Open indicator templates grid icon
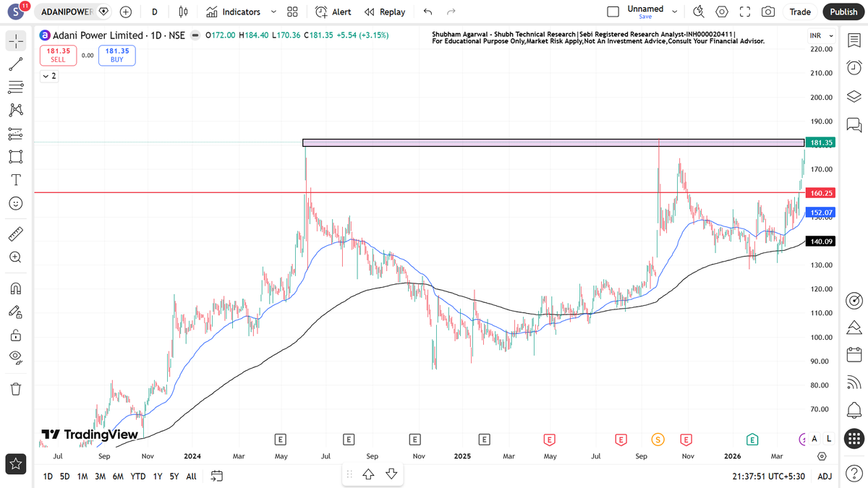 292,12
